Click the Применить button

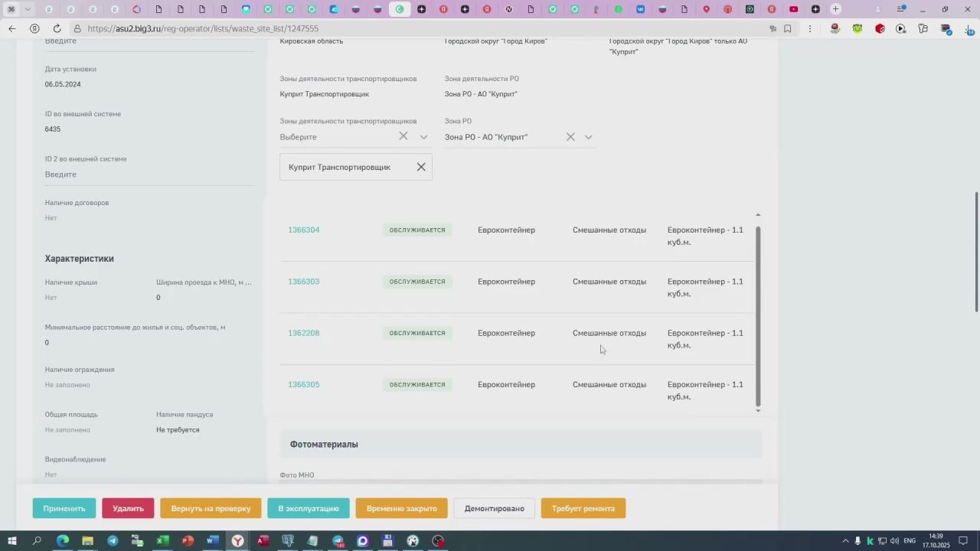pyautogui.click(x=64, y=508)
